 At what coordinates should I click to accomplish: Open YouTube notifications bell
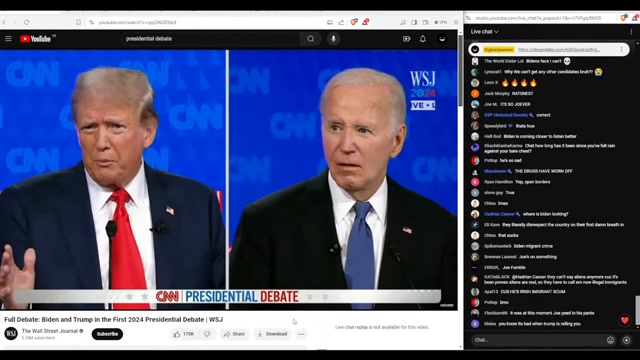point(423,39)
